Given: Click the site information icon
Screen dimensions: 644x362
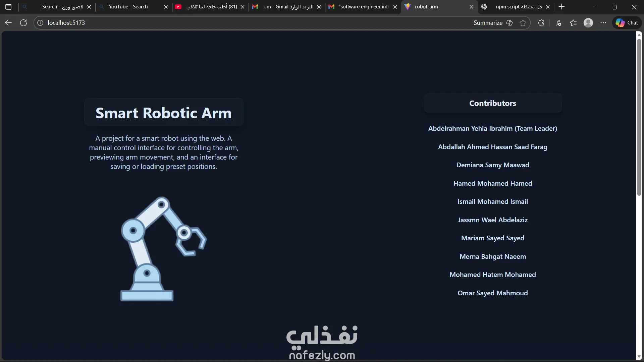Looking at the screenshot, I should [40, 23].
